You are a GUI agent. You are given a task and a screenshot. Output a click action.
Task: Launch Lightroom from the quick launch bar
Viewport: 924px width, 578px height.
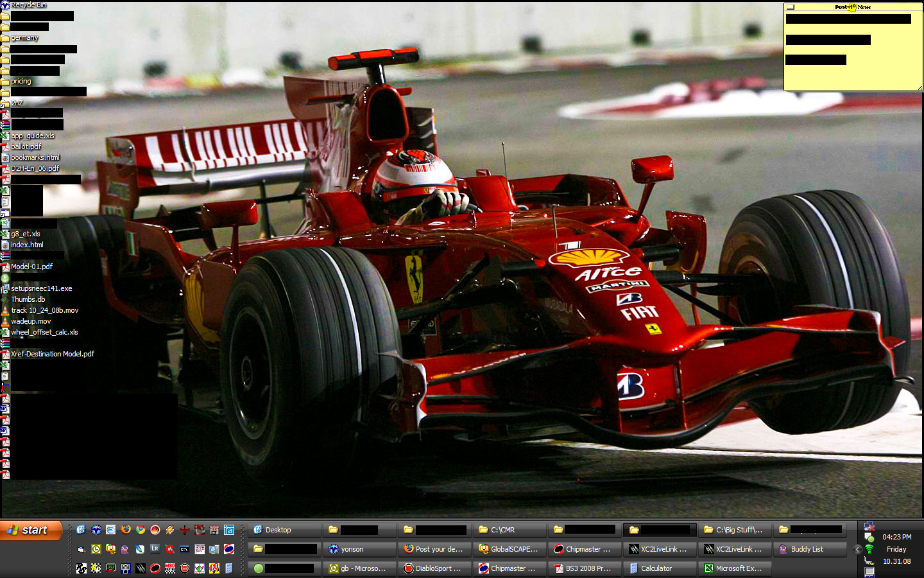pyautogui.click(x=155, y=549)
